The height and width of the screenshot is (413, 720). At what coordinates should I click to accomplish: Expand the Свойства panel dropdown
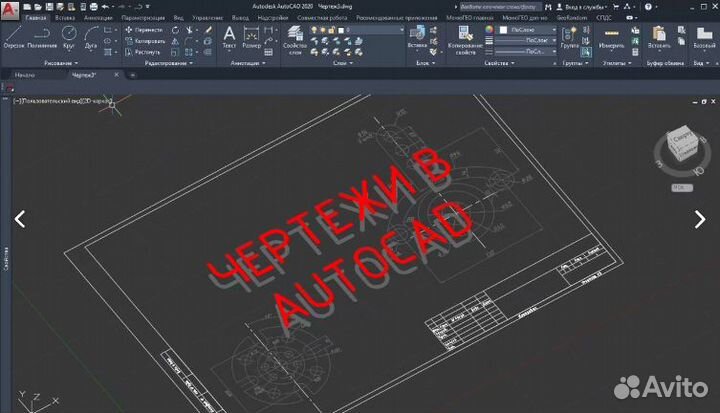(499, 63)
